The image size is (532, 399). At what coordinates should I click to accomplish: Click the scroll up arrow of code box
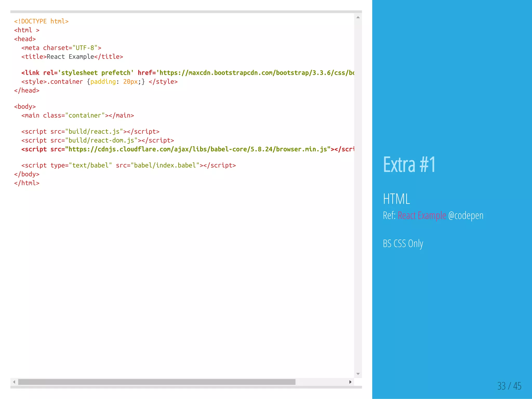(358, 17)
